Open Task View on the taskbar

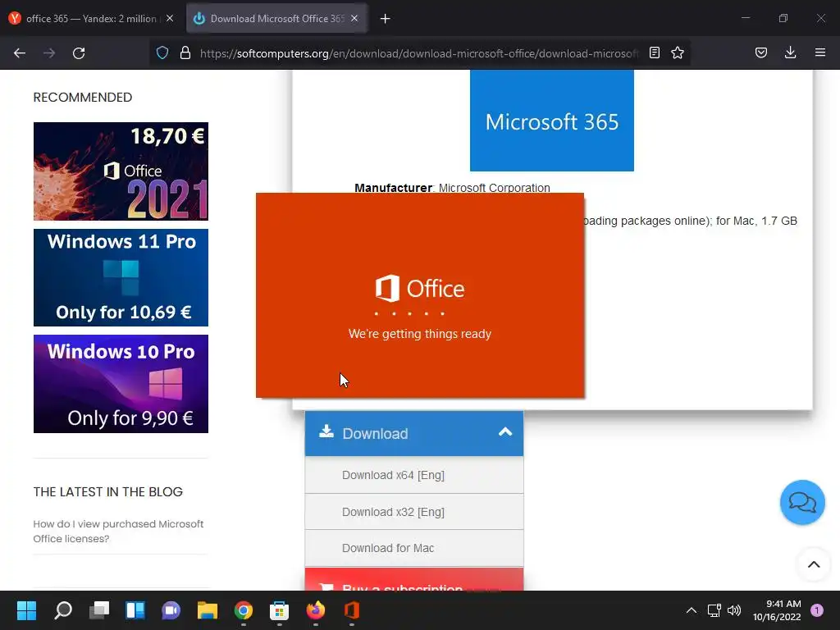pyautogui.click(x=99, y=610)
